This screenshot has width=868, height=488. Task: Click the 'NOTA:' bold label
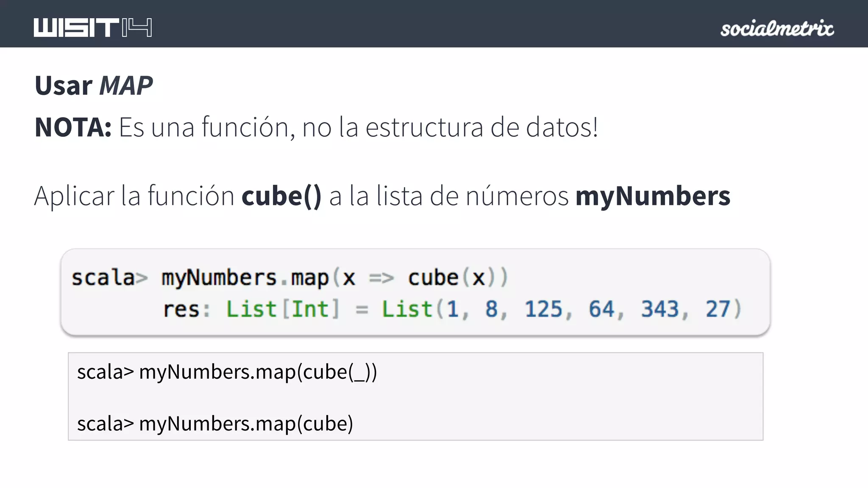[x=73, y=127]
